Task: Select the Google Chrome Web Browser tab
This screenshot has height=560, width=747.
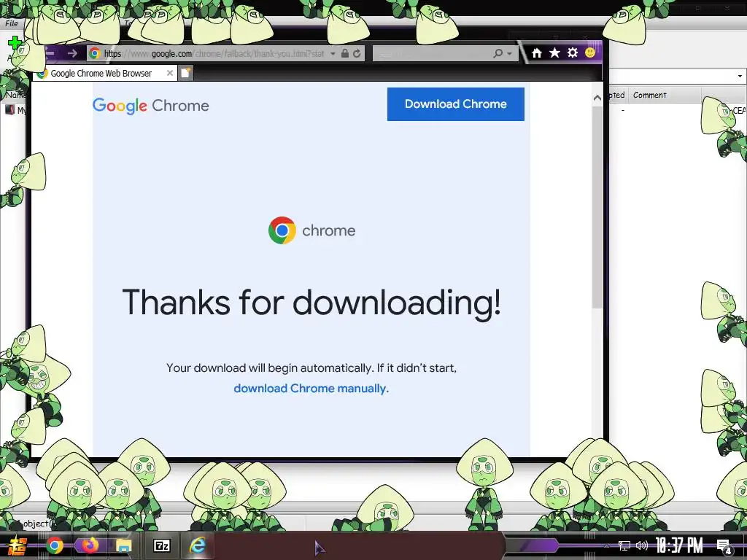Action: tap(105, 74)
